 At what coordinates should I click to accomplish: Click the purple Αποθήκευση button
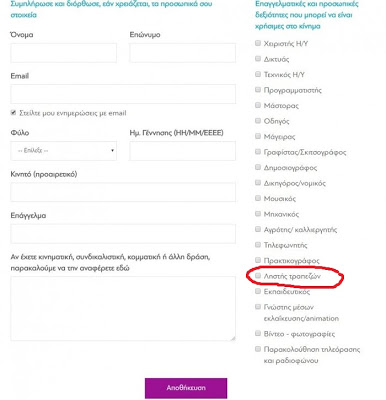[186, 388]
